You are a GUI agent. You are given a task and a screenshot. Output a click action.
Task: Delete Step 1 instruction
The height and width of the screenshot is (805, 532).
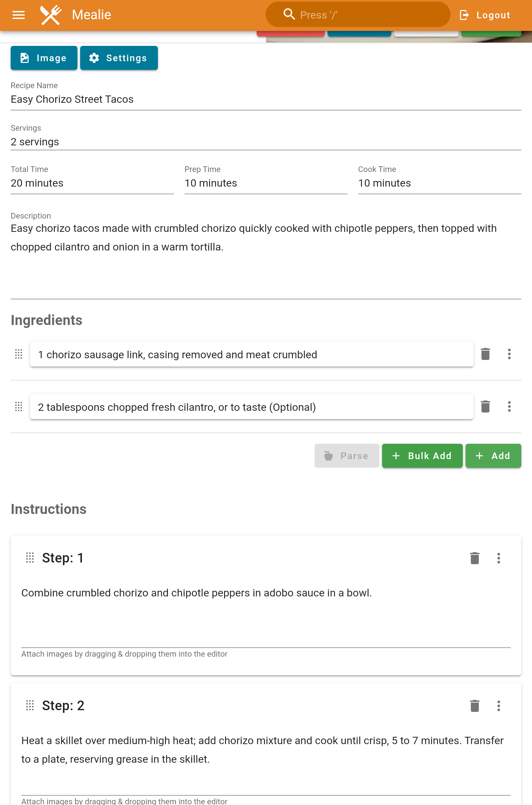pos(474,558)
